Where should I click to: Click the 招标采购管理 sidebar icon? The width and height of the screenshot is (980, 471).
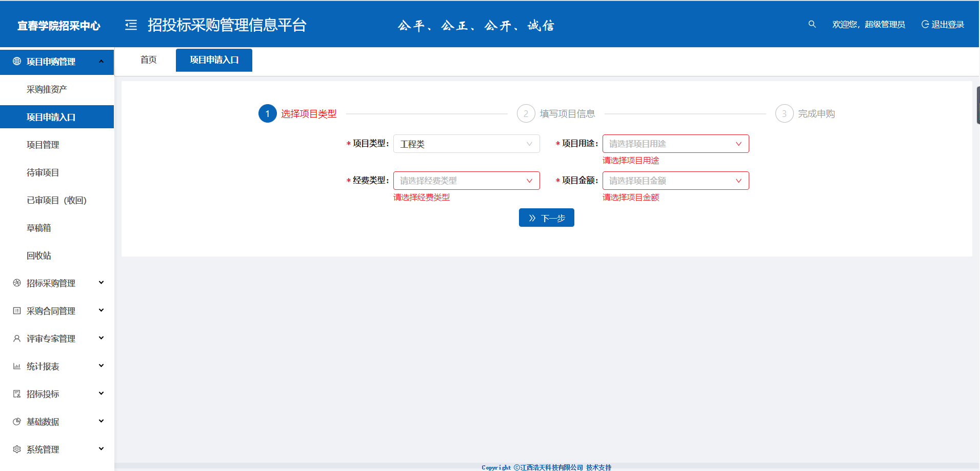pos(17,283)
